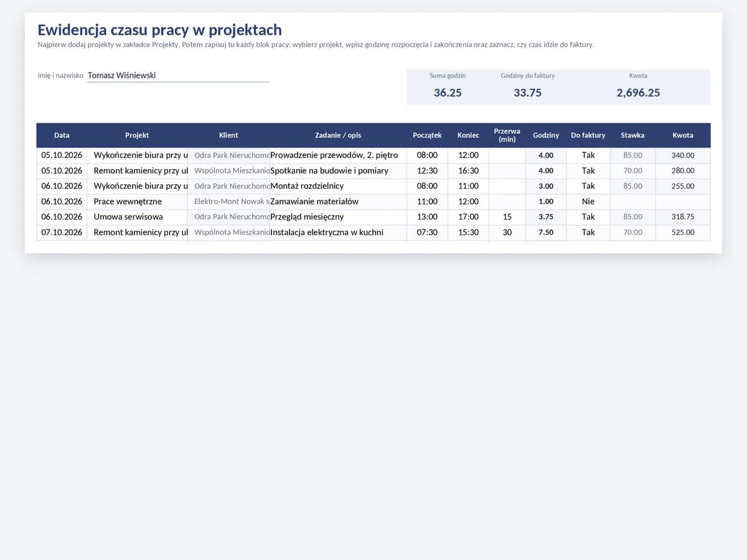
Task: Select start time cell 12:30
Action: (427, 171)
